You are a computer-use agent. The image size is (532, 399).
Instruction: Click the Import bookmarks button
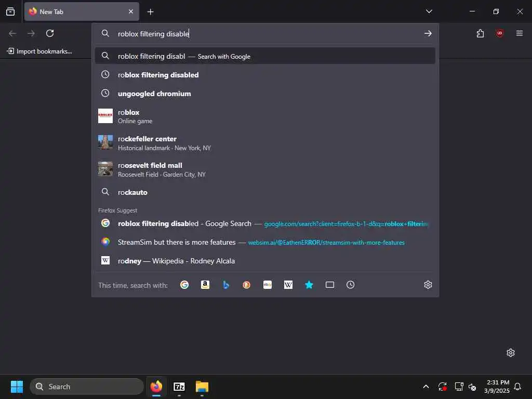click(39, 51)
